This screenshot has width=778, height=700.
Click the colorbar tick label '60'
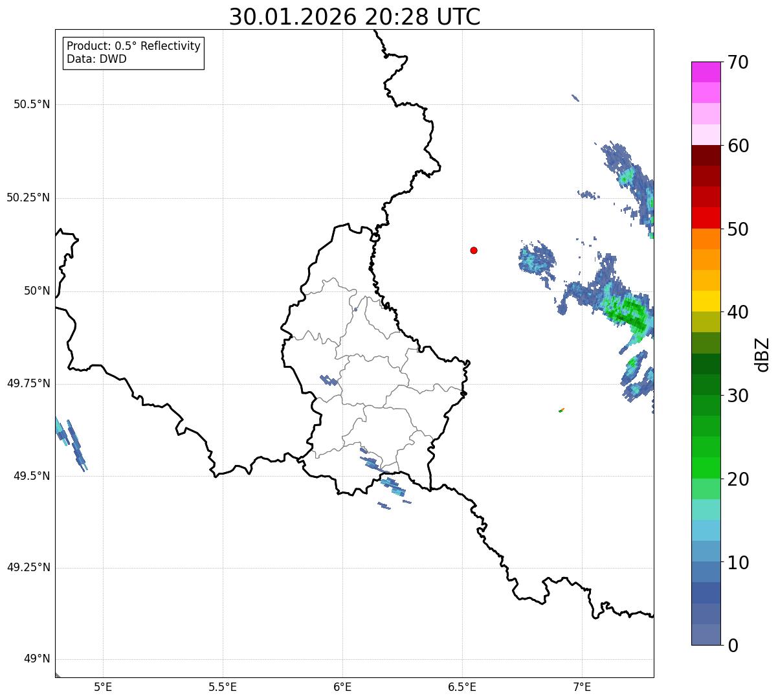pos(737,146)
